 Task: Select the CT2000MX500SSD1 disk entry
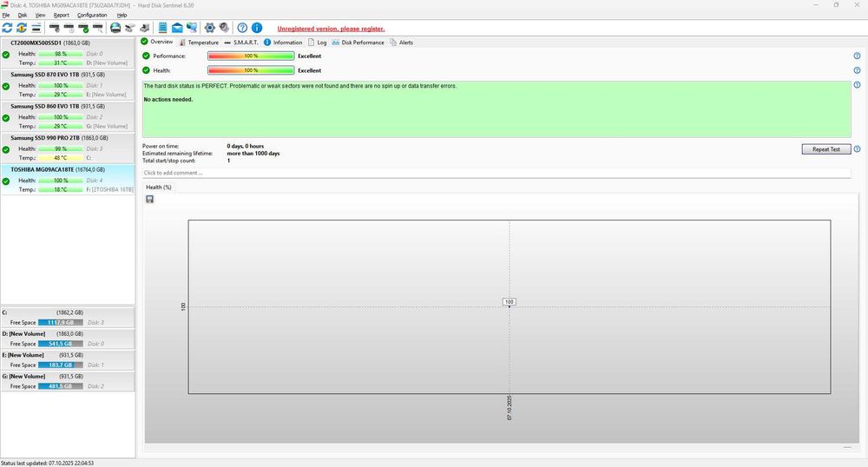coord(68,53)
